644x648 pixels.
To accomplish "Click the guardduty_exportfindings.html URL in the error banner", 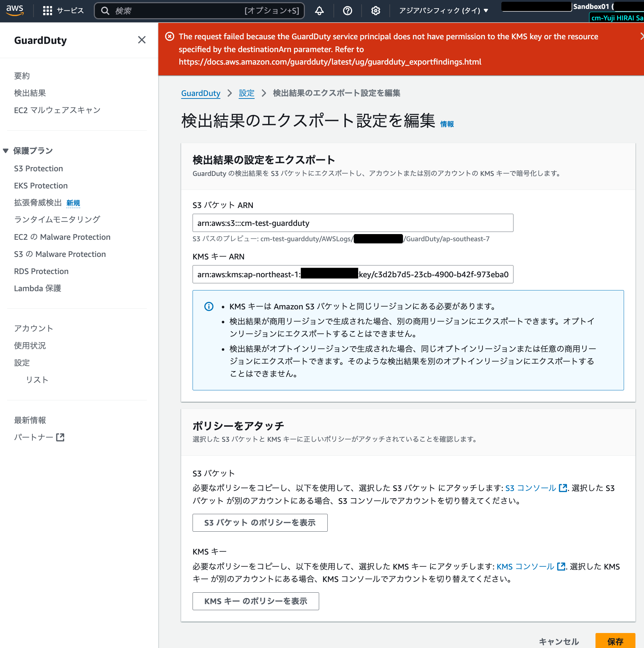I will click(330, 62).
